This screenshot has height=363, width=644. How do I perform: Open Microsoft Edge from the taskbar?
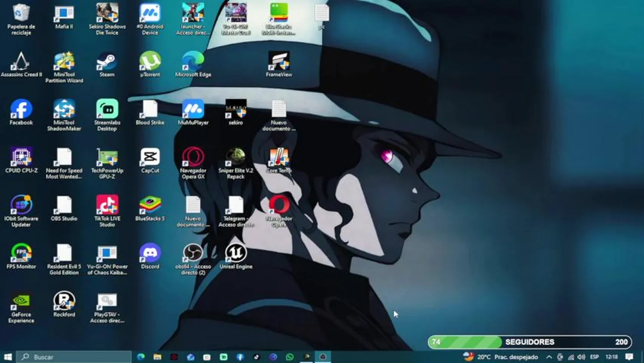coord(141,357)
